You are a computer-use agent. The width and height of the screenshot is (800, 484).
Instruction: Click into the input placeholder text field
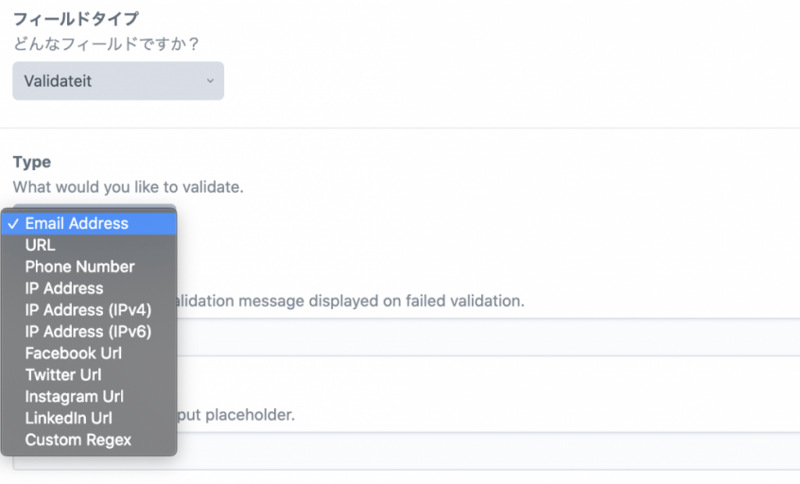pyautogui.click(x=480, y=451)
